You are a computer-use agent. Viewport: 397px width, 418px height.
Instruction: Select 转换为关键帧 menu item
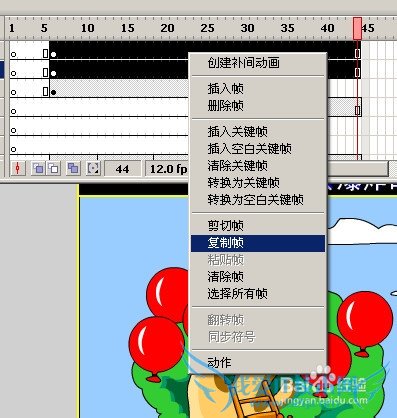tap(258, 183)
